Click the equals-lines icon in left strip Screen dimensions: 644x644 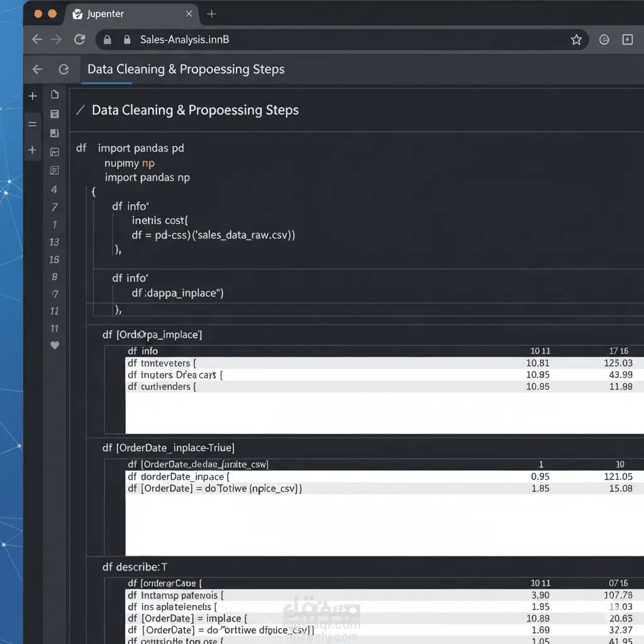(x=33, y=124)
